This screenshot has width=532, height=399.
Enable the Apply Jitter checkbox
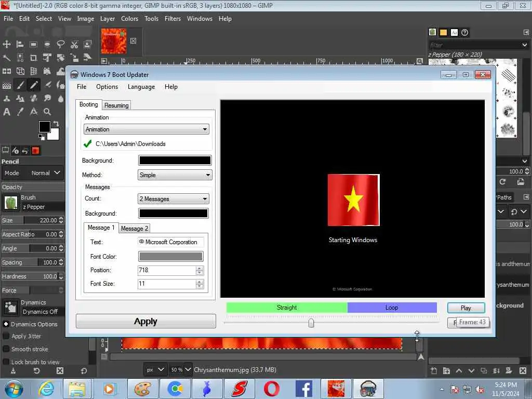(6, 336)
